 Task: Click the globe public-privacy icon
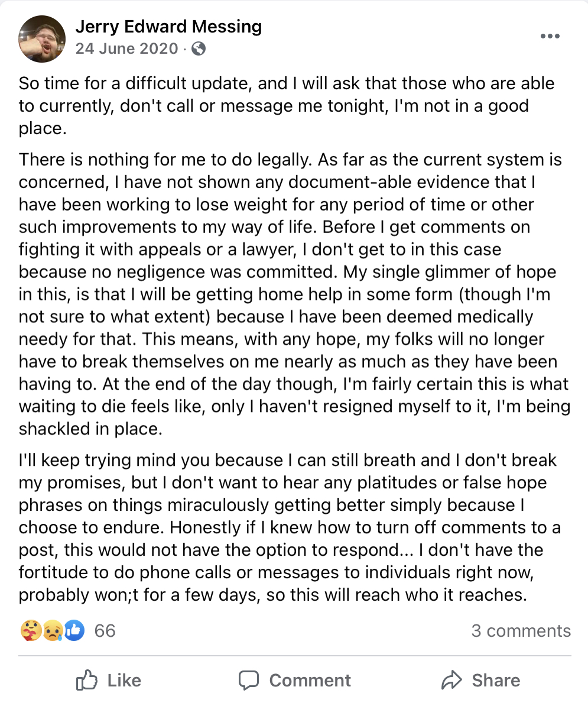199,48
